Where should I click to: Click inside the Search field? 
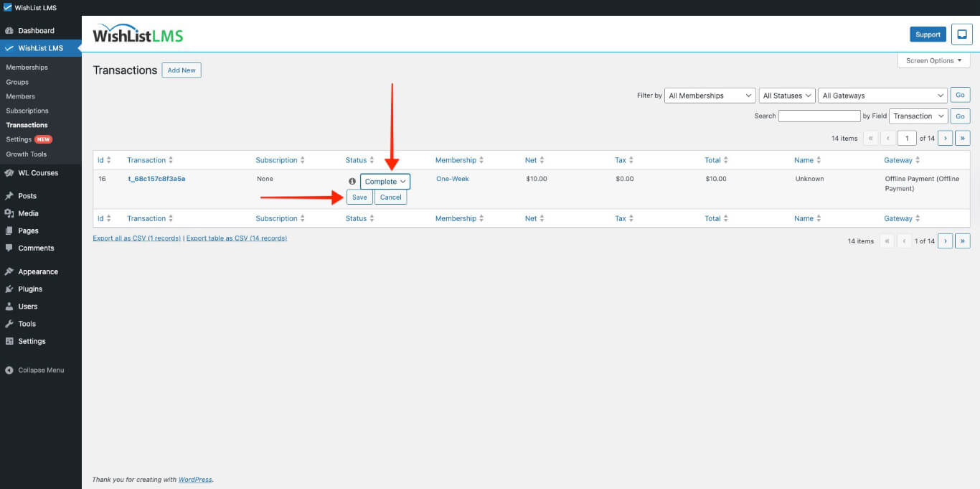pyautogui.click(x=819, y=116)
